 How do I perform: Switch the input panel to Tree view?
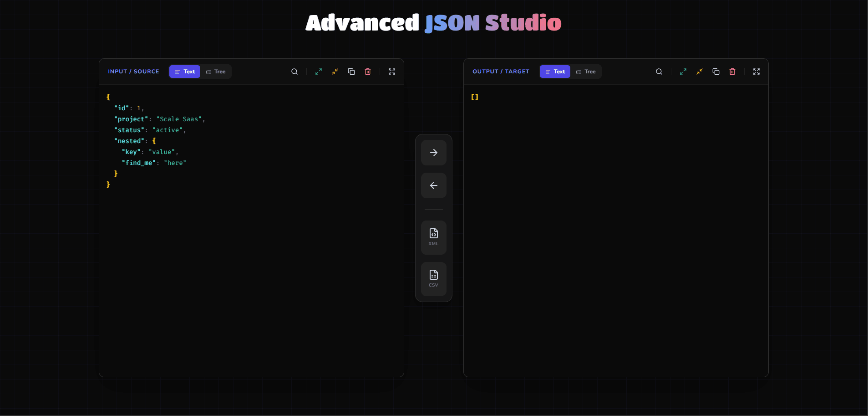(217, 72)
